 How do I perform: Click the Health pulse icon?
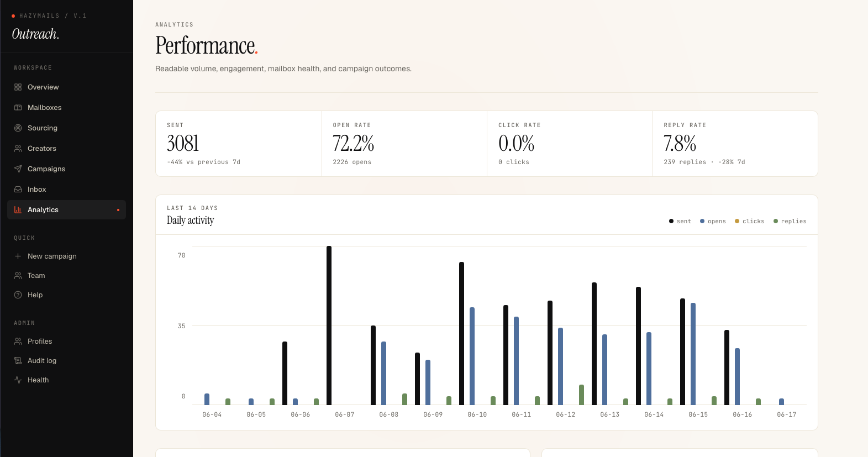[x=18, y=380]
